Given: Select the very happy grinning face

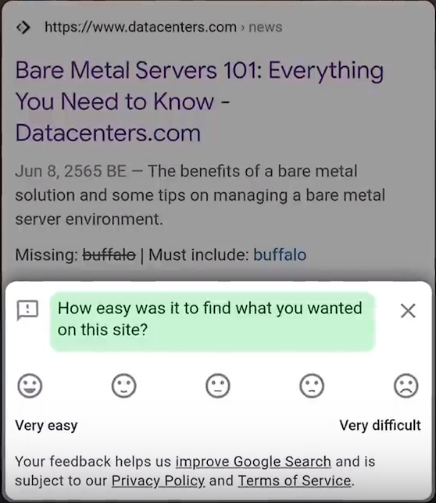Looking at the screenshot, I should point(30,386).
